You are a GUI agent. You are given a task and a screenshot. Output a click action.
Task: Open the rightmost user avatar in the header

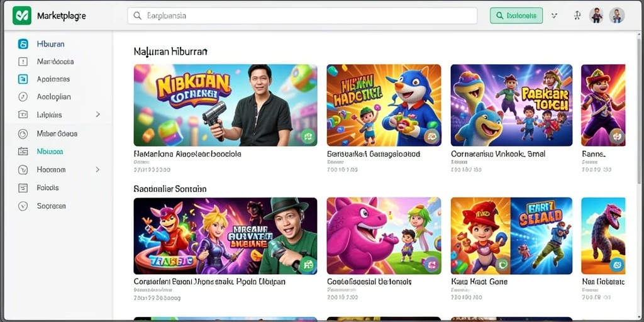tap(617, 16)
